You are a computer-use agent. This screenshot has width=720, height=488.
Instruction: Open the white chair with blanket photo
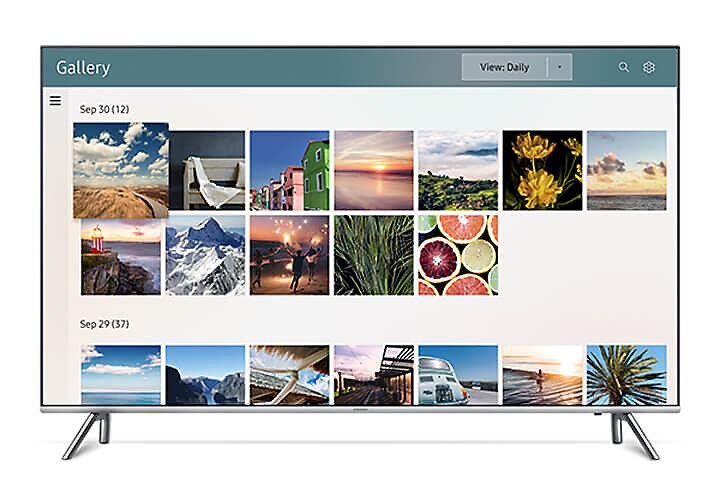pos(207,171)
